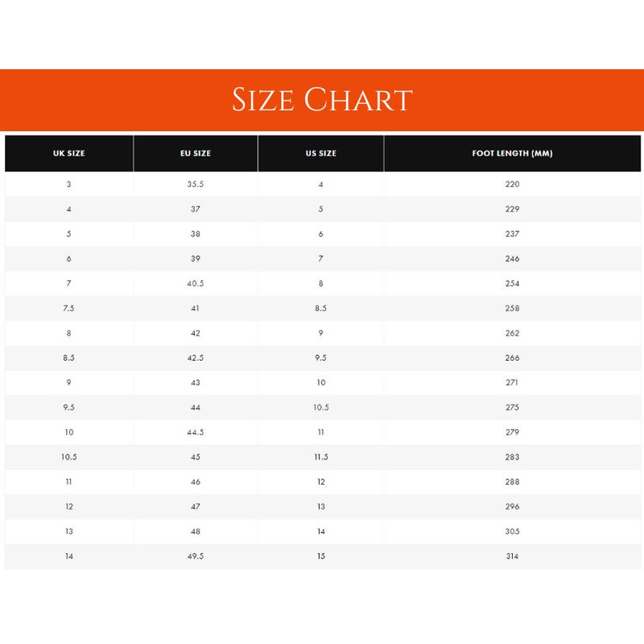This screenshot has width=644, height=644.
Task: Click foot length 288 cell
Action: click(x=512, y=481)
